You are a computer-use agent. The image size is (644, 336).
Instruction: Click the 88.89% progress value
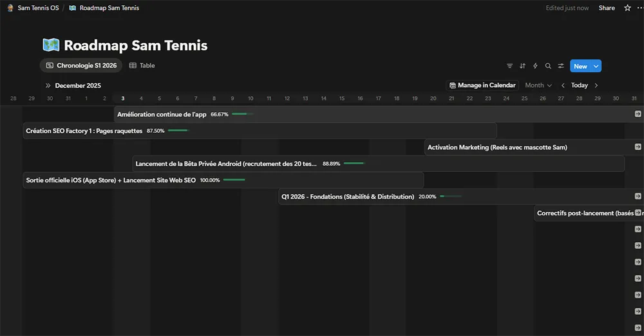click(331, 164)
